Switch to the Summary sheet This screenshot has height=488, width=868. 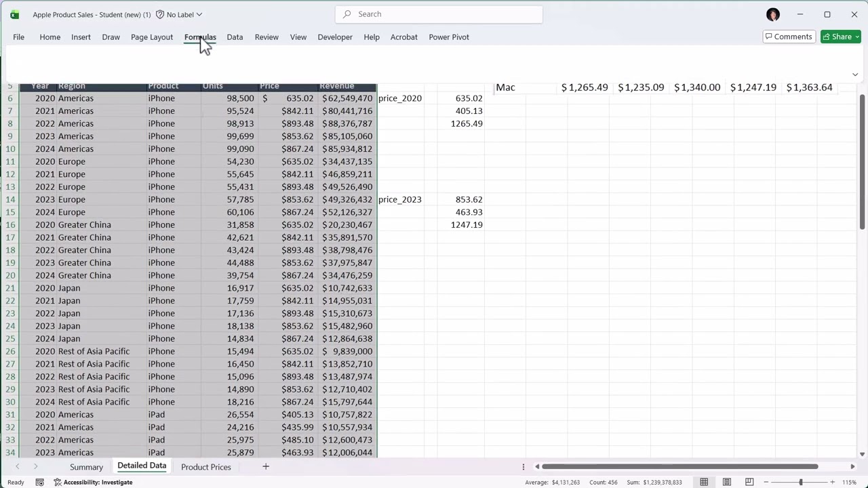[x=86, y=467]
